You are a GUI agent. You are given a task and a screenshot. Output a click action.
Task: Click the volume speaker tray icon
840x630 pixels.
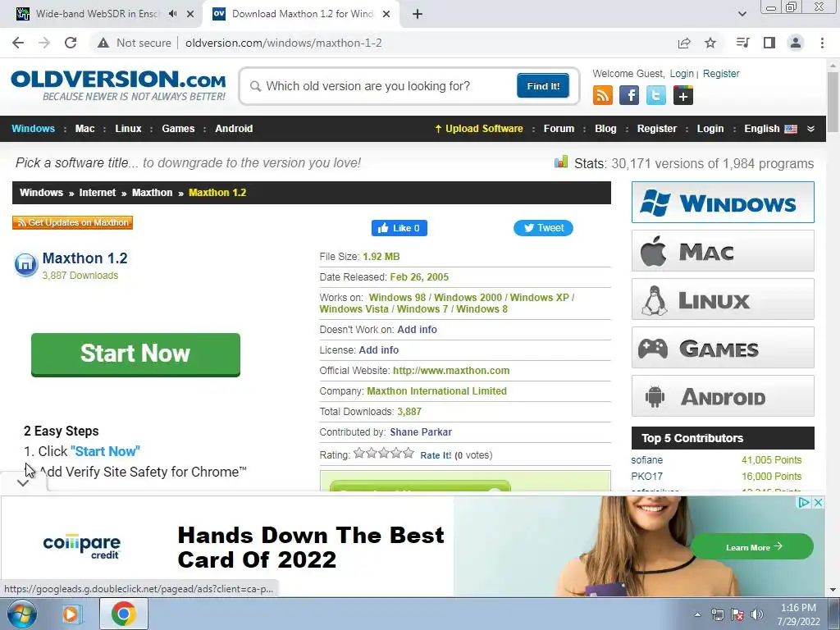coord(757,614)
